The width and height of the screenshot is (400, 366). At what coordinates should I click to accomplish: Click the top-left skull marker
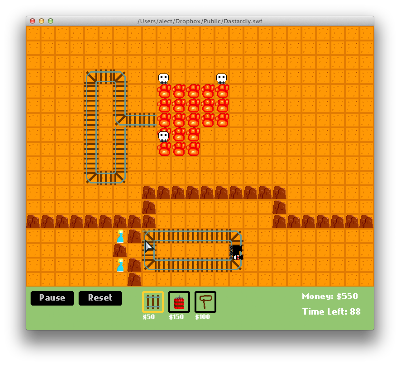[x=163, y=79]
